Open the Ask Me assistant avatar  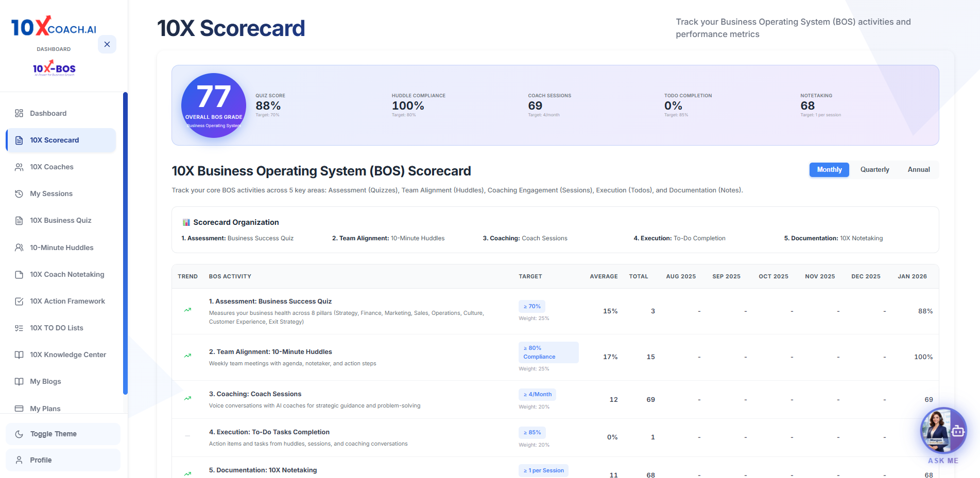pos(943,431)
